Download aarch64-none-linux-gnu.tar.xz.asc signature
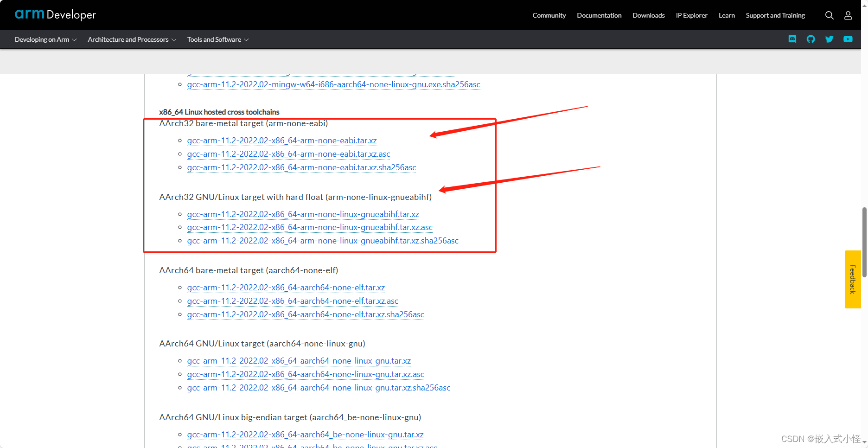 (x=306, y=374)
